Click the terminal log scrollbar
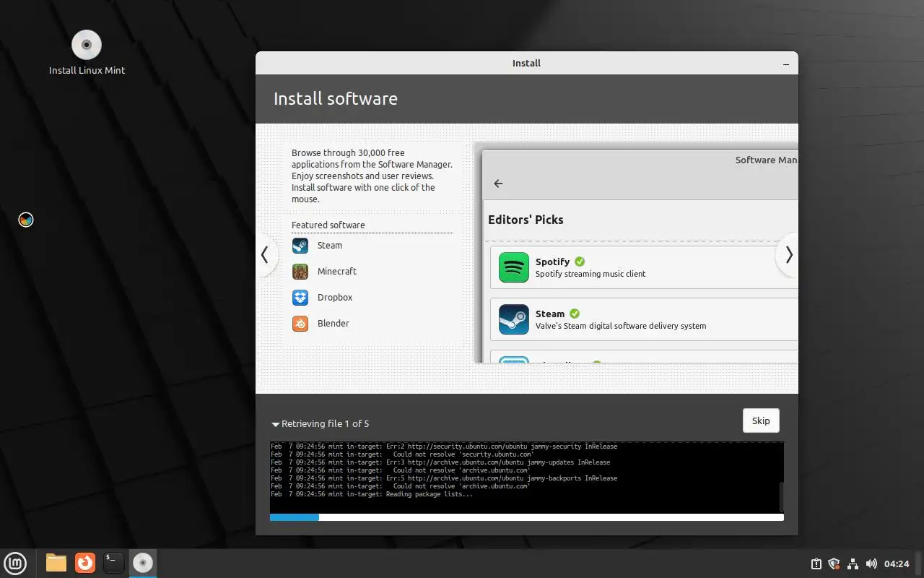 [x=782, y=496]
